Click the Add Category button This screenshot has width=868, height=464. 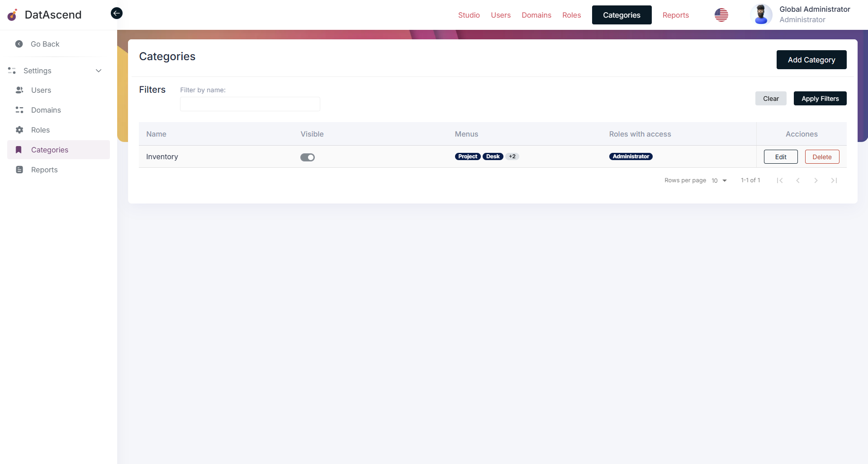click(811, 59)
